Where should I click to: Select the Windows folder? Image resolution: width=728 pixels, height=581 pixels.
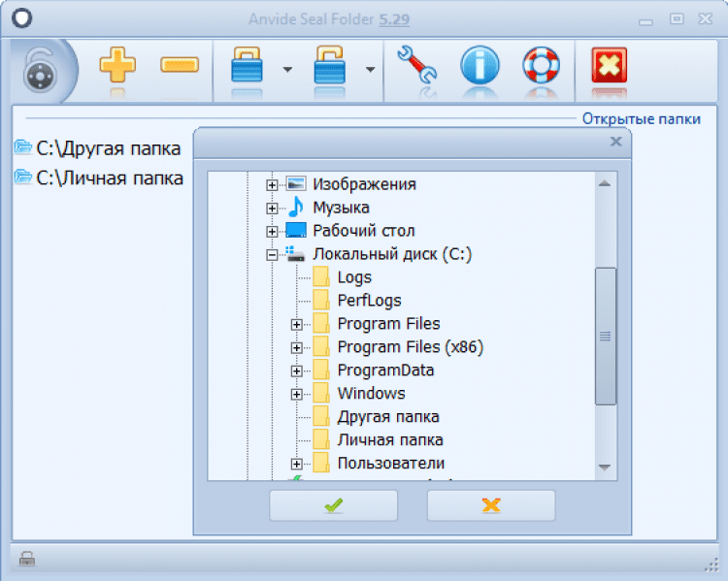click(371, 394)
